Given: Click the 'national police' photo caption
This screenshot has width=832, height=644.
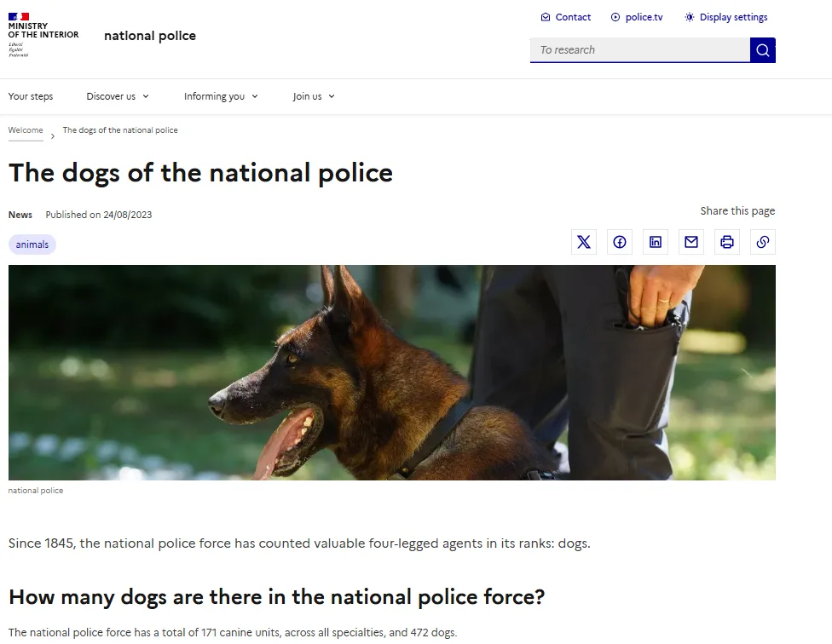Looking at the screenshot, I should tap(36, 491).
